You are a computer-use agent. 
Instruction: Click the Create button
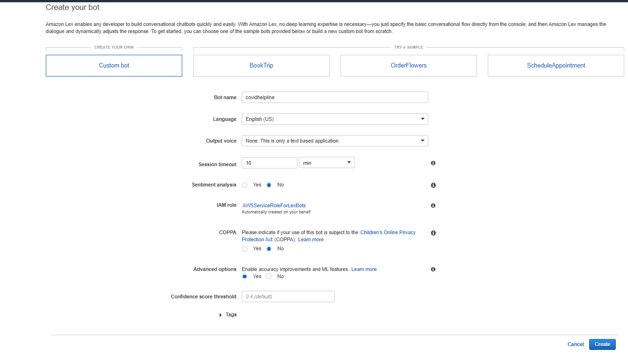(603, 344)
